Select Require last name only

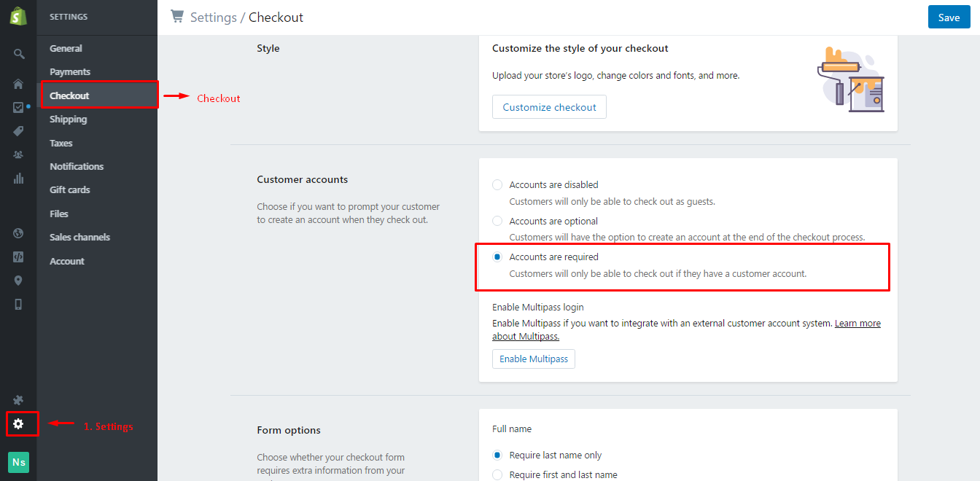497,455
